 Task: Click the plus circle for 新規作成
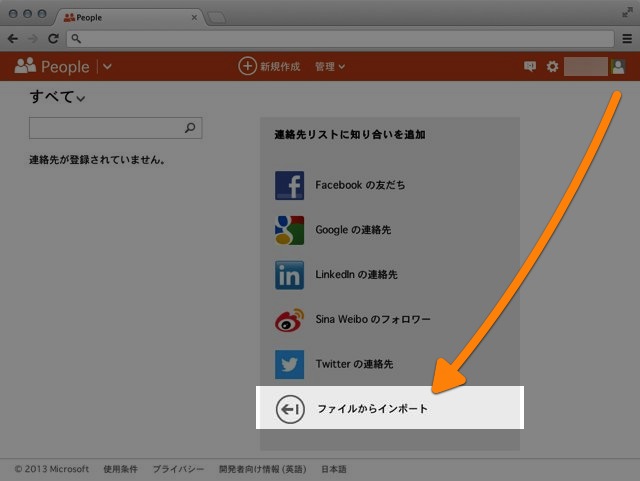(247, 66)
